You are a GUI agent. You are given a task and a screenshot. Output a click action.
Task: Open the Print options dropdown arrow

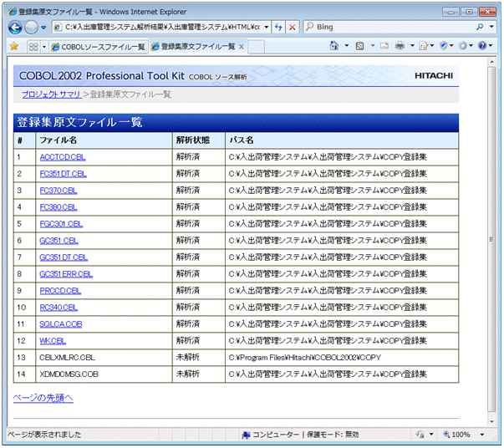click(x=412, y=46)
